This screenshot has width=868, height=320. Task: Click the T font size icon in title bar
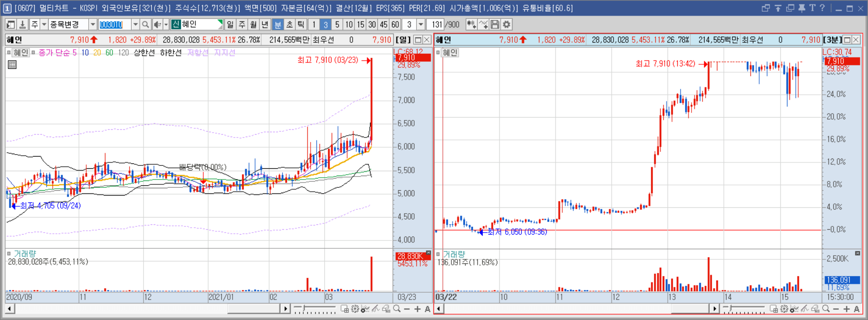point(812,8)
